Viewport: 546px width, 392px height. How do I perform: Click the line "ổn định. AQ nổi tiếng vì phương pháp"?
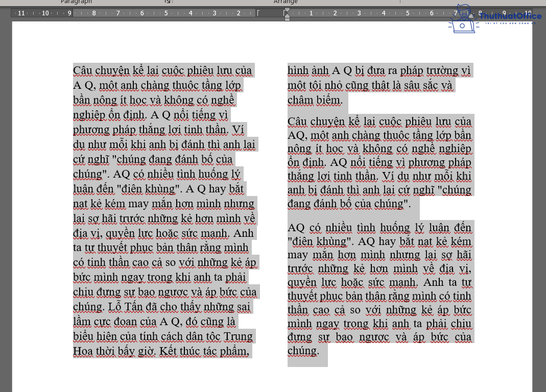379,163
